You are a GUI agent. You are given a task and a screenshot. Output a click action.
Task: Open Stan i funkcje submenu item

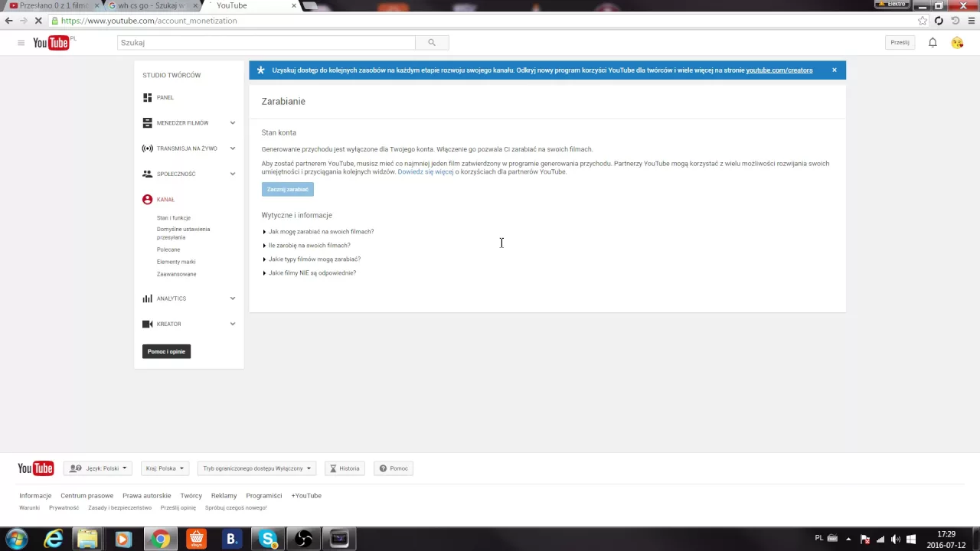(x=174, y=218)
